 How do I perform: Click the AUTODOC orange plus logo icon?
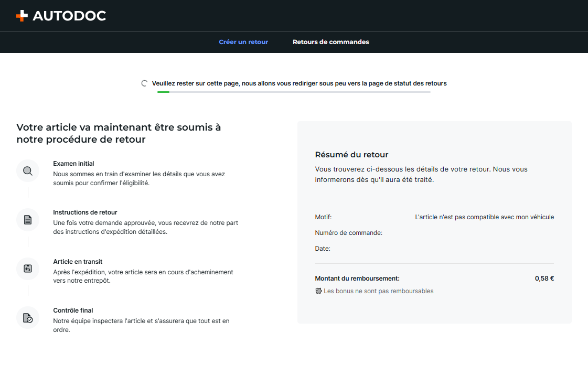click(22, 16)
